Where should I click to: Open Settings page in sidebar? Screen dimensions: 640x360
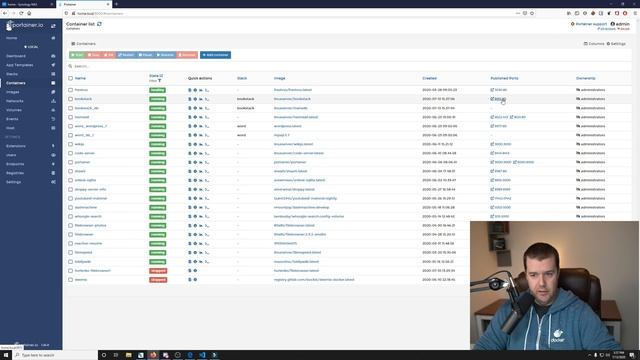13,182
